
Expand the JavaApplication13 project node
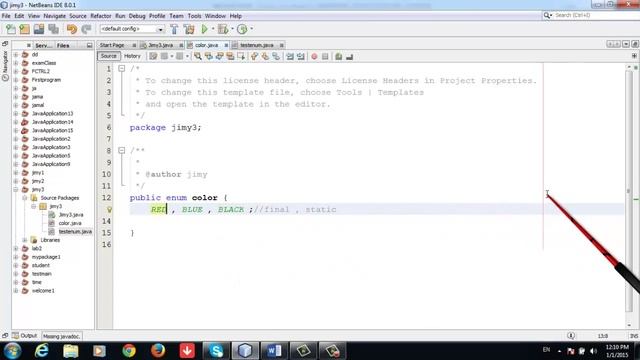pyautogui.click(x=16, y=113)
